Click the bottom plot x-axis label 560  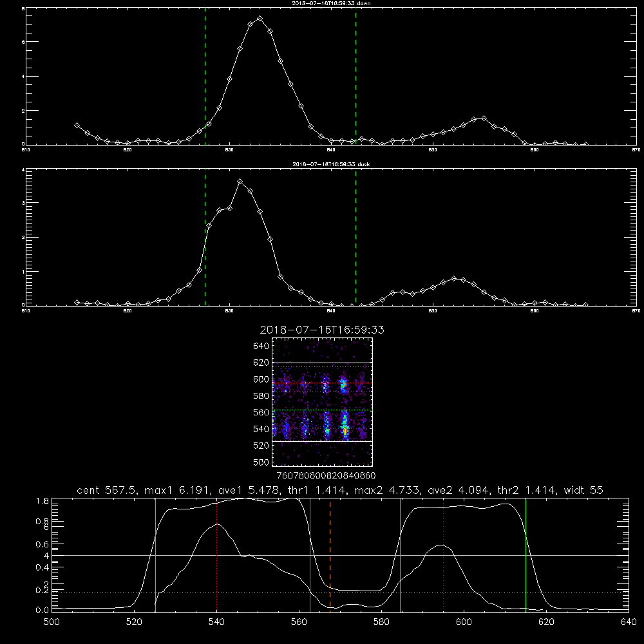pos(299,622)
